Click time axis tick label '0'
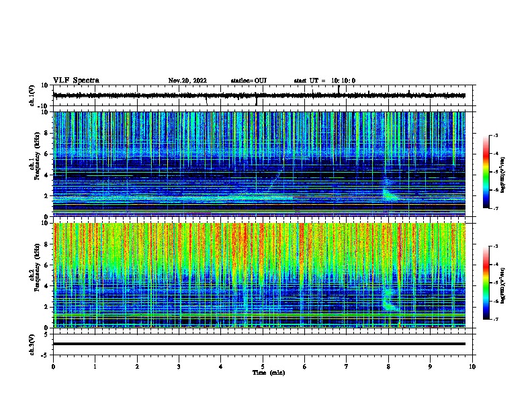Image resolution: width=532 pixels, height=411 pixels. coord(53,367)
